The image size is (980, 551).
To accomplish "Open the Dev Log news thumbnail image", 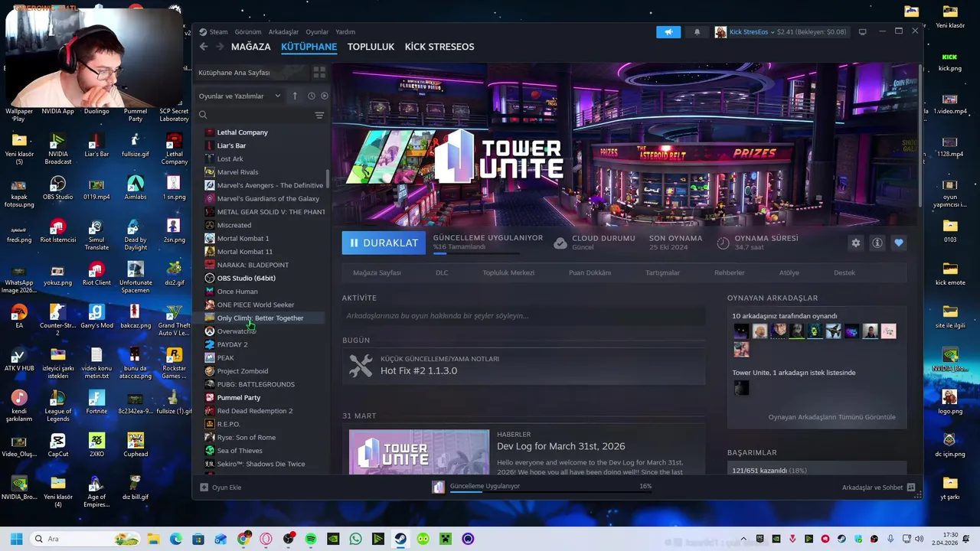I will pos(419,452).
